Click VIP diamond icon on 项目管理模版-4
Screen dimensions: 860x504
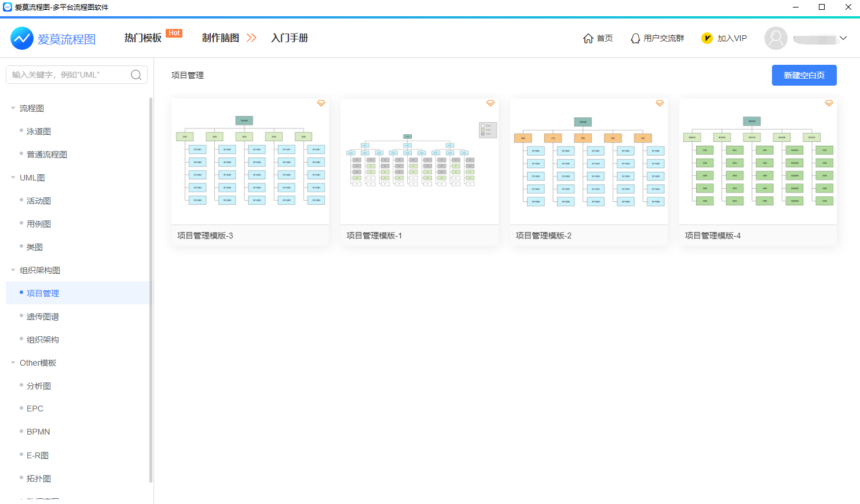(x=829, y=103)
